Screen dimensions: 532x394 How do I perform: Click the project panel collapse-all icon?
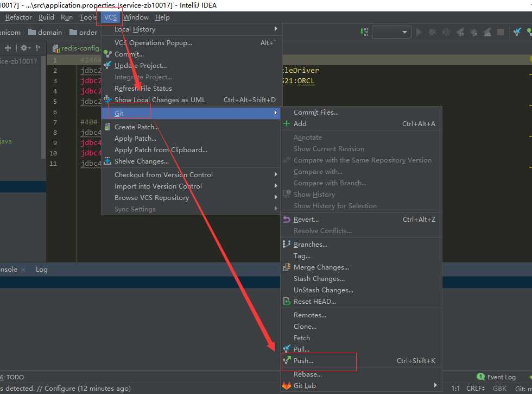8,48
